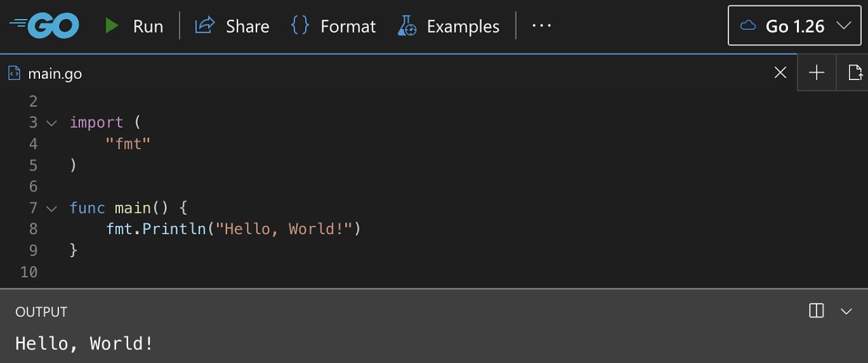Open the Go 1.26 version dropdown

click(795, 26)
